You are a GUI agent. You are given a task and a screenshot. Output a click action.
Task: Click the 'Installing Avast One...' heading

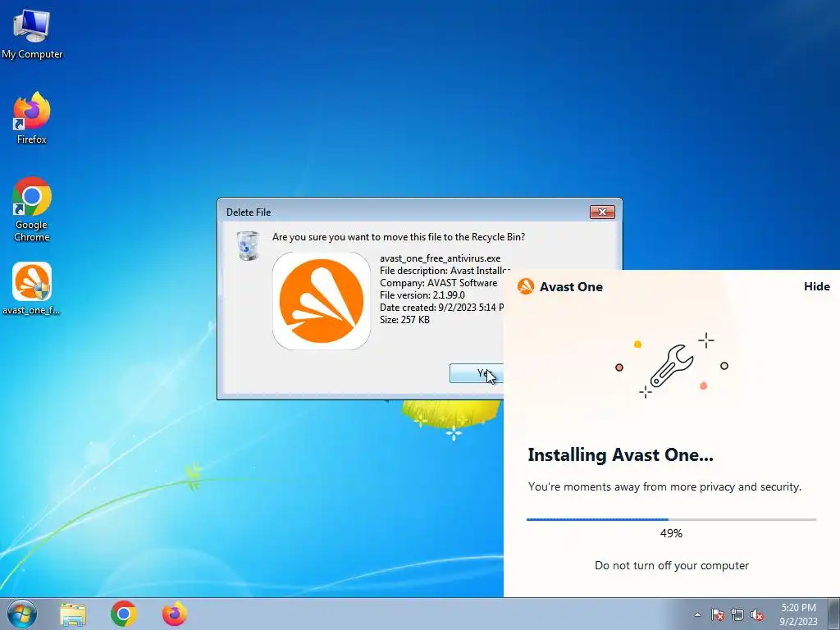pyautogui.click(x=620, y=454)
